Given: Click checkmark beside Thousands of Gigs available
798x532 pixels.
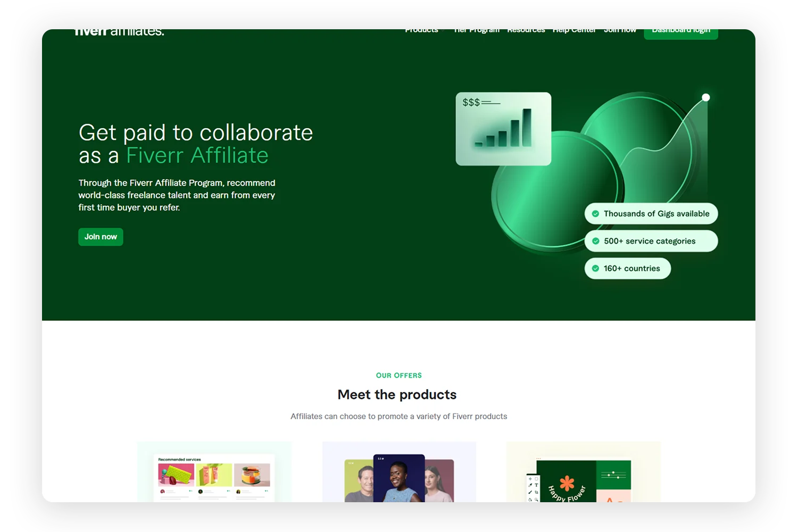Looking at the screenshot, I should tap(595, 214).
